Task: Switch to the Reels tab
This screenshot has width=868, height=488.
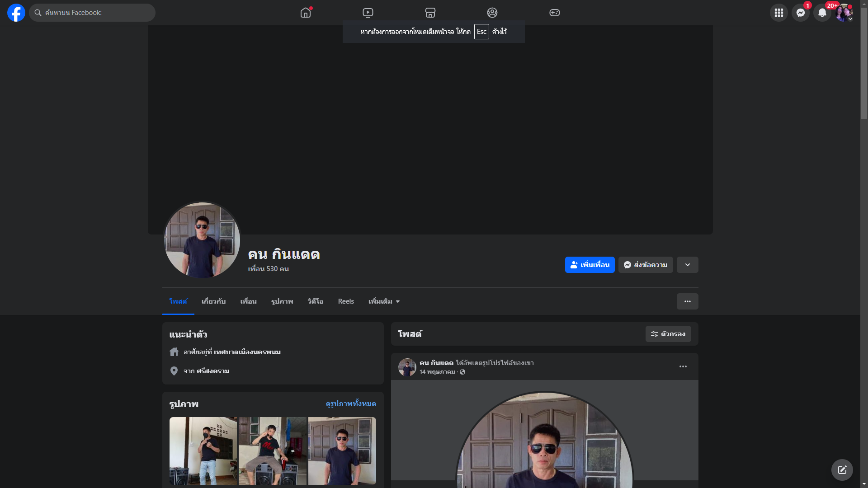Action: (346, 301)
